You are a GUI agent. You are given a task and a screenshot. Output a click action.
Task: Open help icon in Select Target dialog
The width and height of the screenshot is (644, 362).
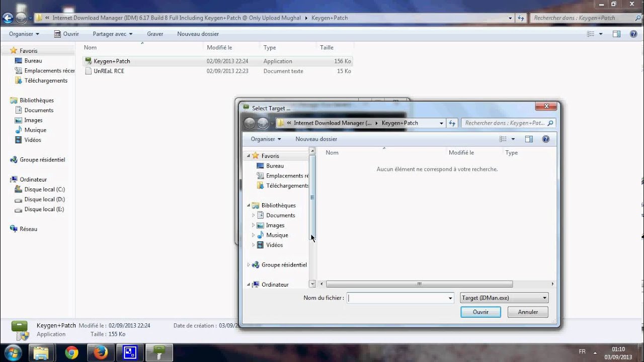click(546, 139)
